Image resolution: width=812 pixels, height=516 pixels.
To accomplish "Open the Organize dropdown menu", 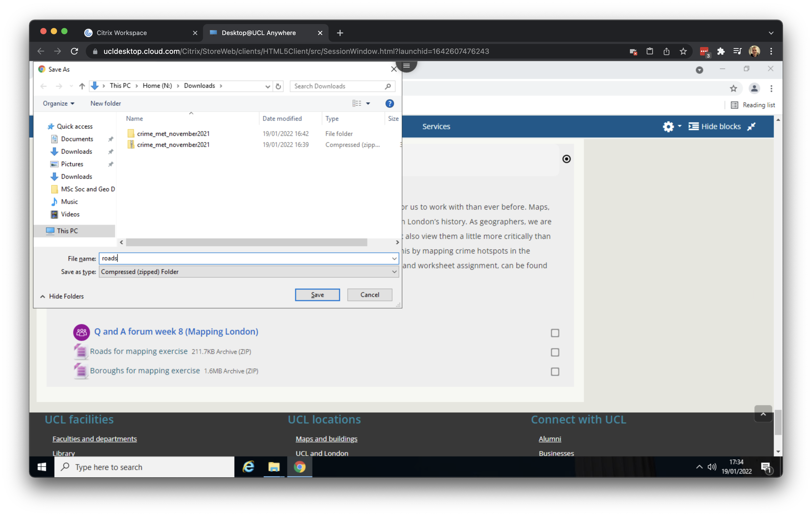I will (x=58, y=104).
